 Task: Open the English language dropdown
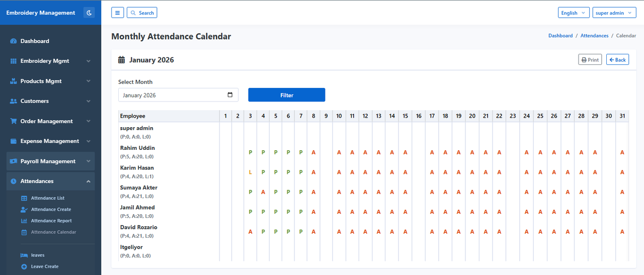574,13
